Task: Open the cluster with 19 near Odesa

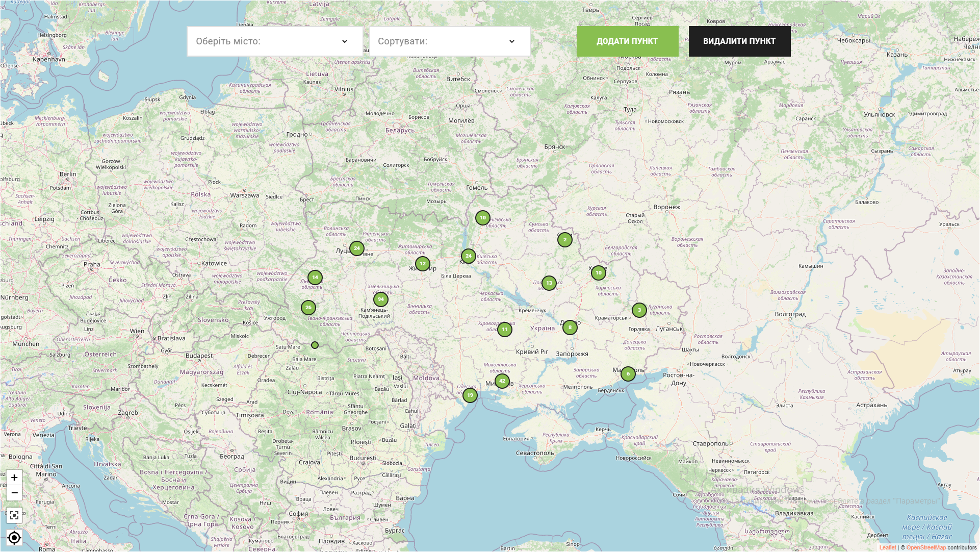Action: 470,395
